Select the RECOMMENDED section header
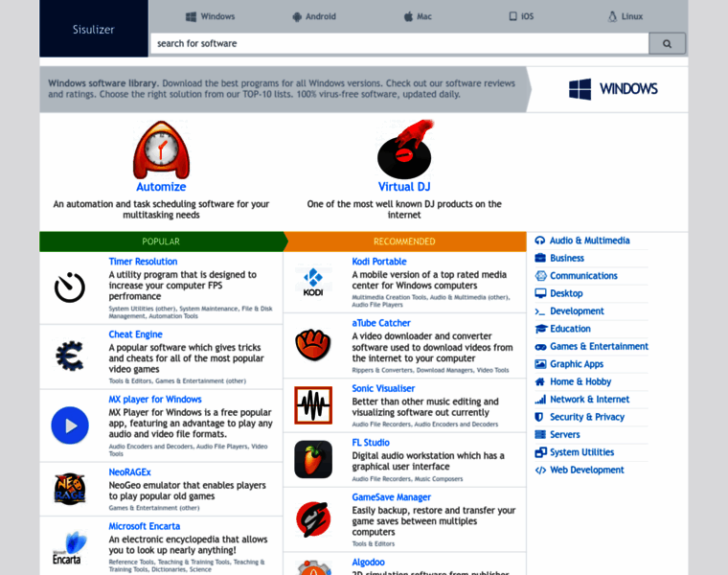This screenshot has height=575, width=728. tap(404, 241)
